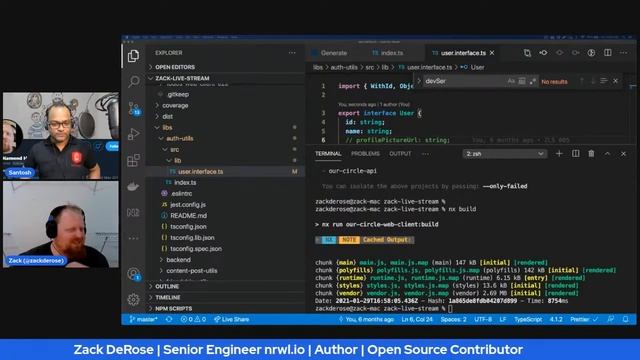Viewport: 640px width, 360px height.
Task: Synchronize changes icon in status bar
Action: [169, 319]
